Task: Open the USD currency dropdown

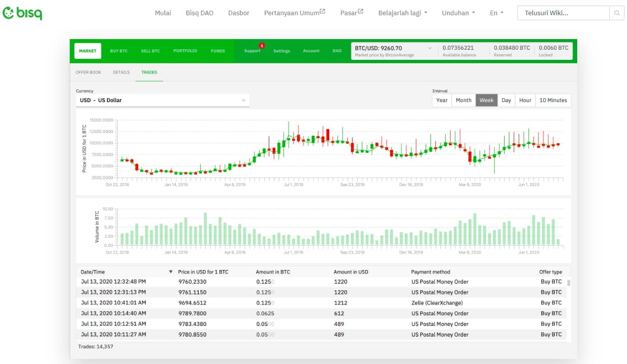Action: [x=163, y=100]
